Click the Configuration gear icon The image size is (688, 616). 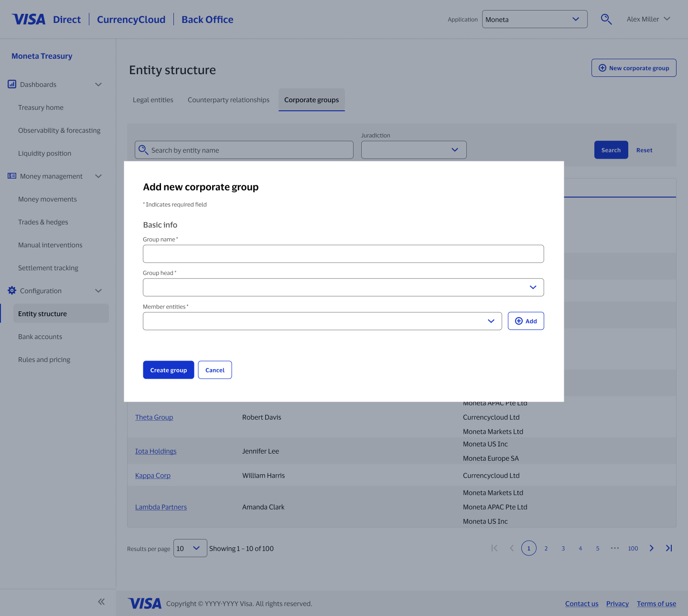point(12,290)
